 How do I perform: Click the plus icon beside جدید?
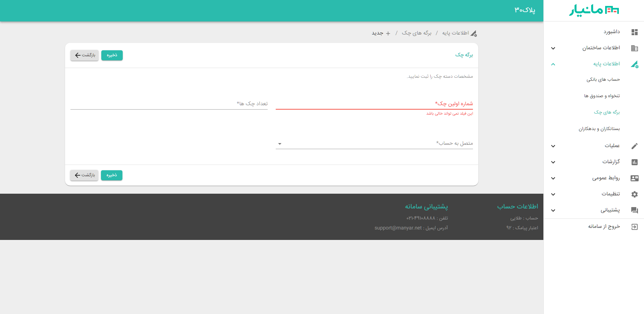click(x=388, y=33)
